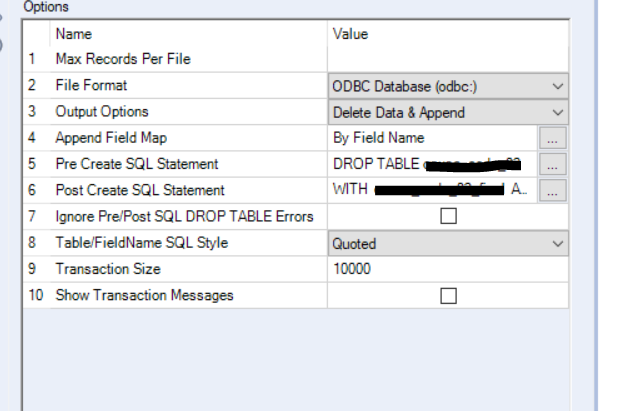Click the Max Records Per File value field

tap(447, 60)
